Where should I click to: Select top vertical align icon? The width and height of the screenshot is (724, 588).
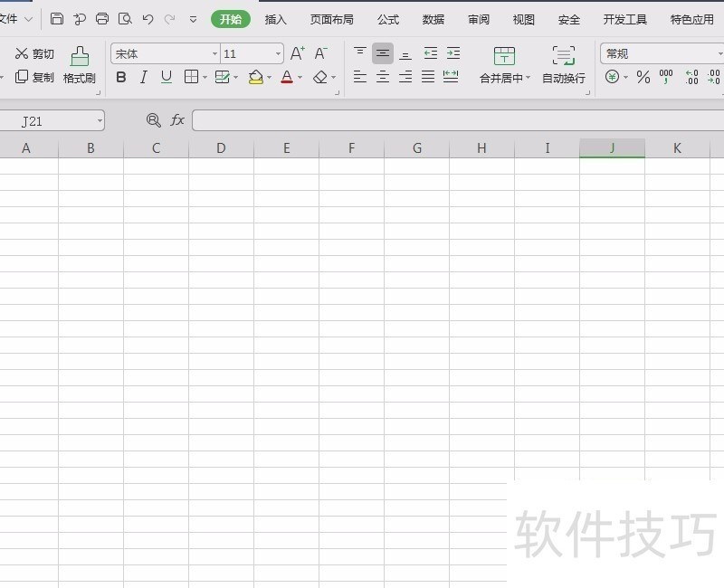[360, 53]
